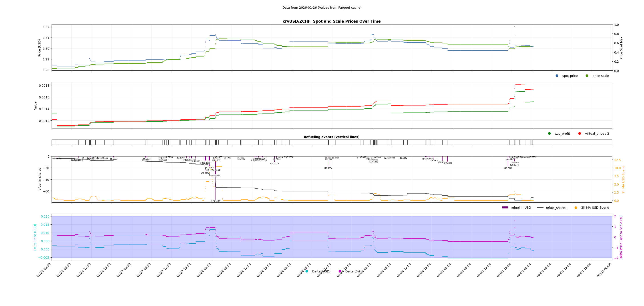This screenshot has height=306, width=644.
Task: Click the green xcp_profit legend dot
Action: click(x=549, y=134)
